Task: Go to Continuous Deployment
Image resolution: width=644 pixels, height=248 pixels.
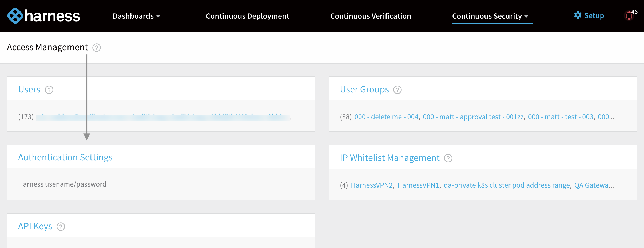Action: point(247,16)
